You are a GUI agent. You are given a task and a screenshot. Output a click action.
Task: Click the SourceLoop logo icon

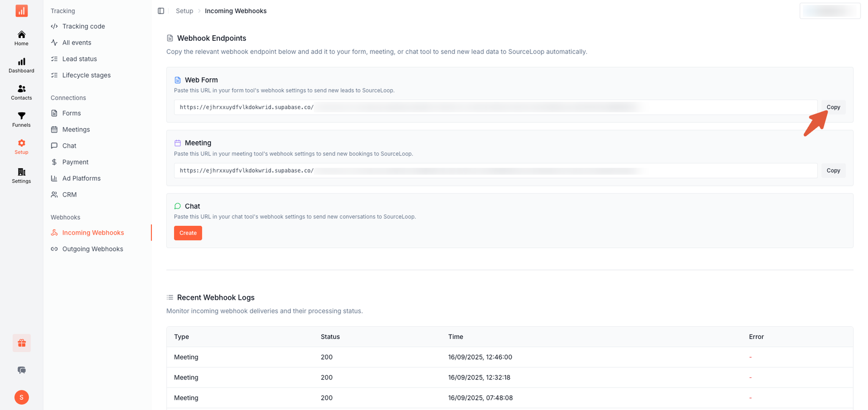[x=22, y=11]
